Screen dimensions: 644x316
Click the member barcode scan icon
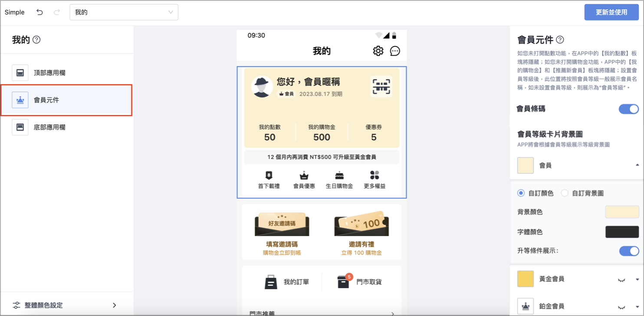pos(381,86)
